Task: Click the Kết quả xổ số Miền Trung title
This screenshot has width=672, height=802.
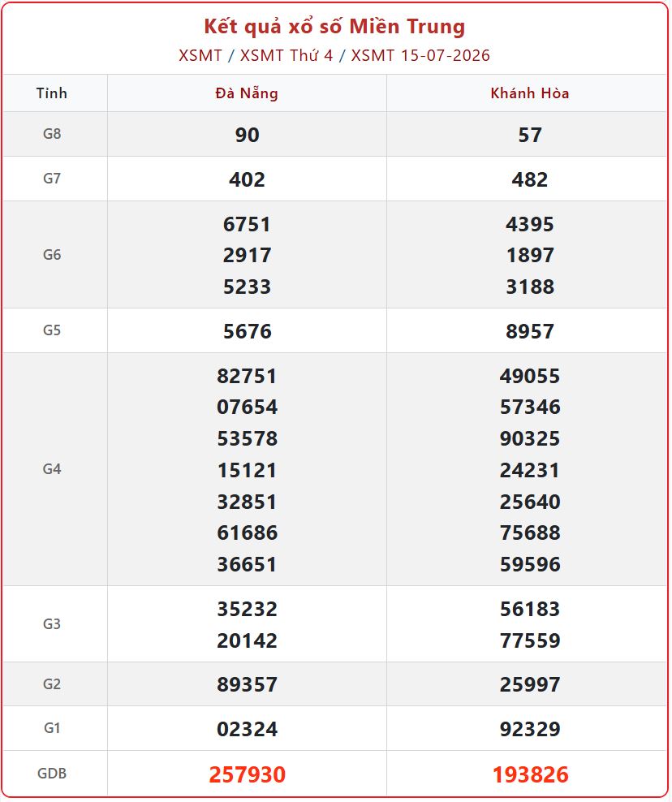Action: pyautogui.click(x=334, y=27)
